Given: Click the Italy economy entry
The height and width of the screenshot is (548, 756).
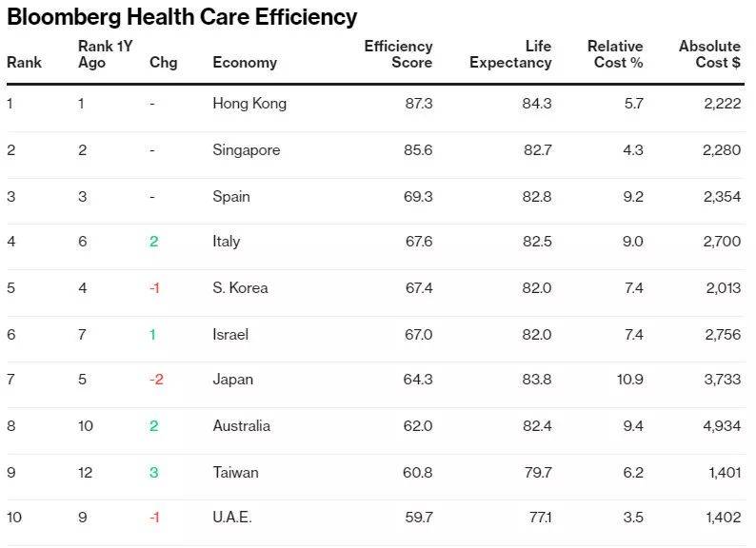Looking at the screenshot, I should coord(227,242).
